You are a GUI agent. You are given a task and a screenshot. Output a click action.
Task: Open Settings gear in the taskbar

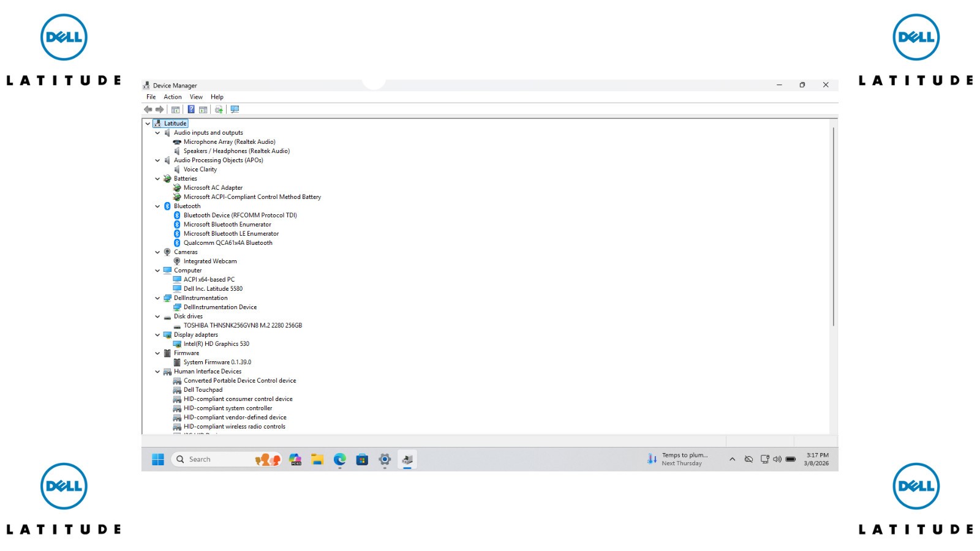point(385,460)
